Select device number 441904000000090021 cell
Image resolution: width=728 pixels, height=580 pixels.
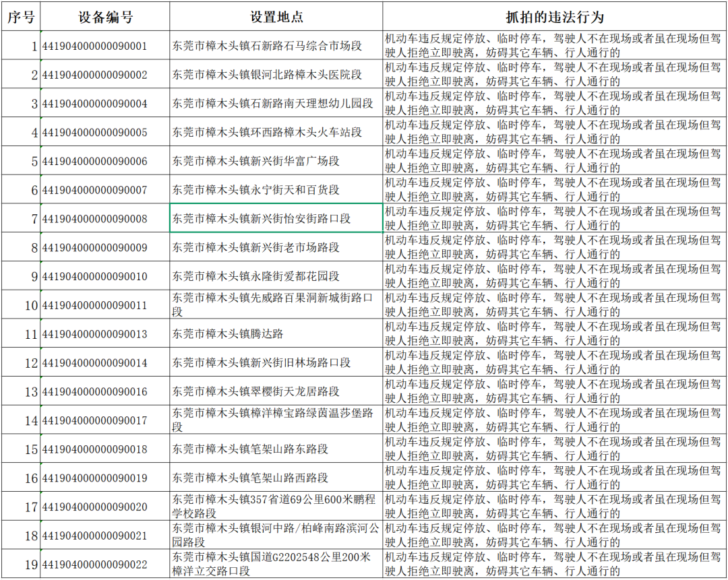pos(104,536)
